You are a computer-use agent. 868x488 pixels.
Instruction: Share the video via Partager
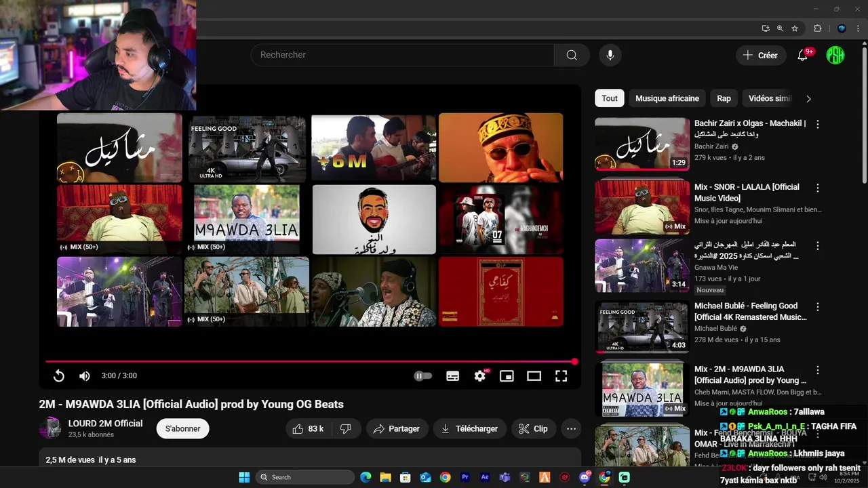(x=397, y=428)
